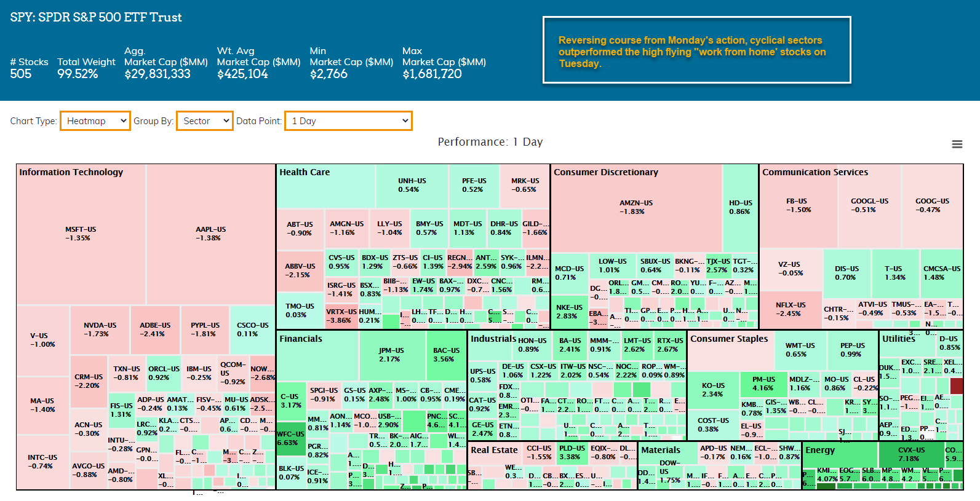Click the Performance: 1 Day chart title
Viewport: 980px width, 501px height.
pos(490,142)
